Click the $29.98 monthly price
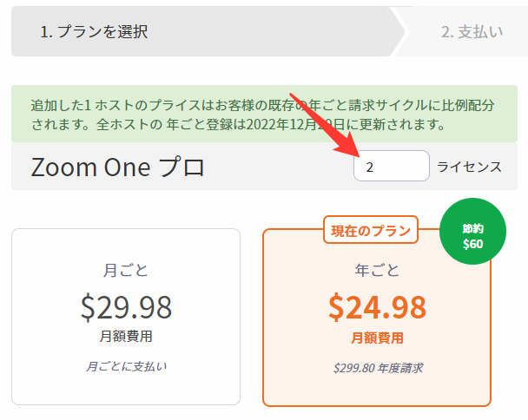 (x=126, y=306)
